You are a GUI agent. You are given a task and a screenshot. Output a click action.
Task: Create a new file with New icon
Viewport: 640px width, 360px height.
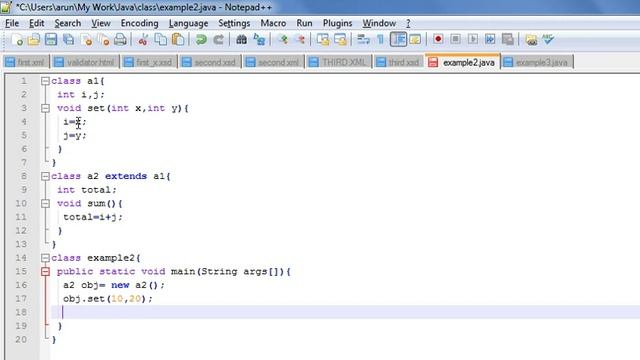tap(17, 40)
